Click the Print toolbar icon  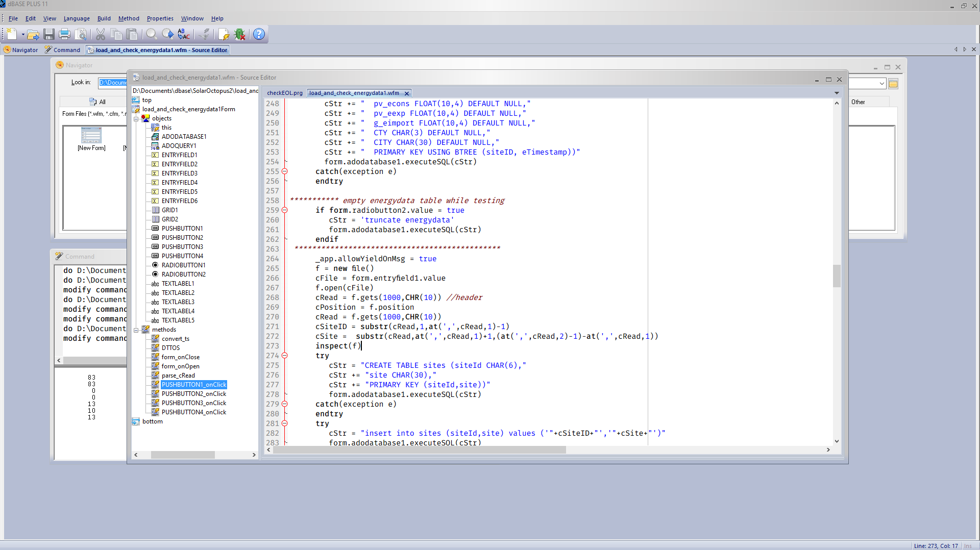pos(64,34)
